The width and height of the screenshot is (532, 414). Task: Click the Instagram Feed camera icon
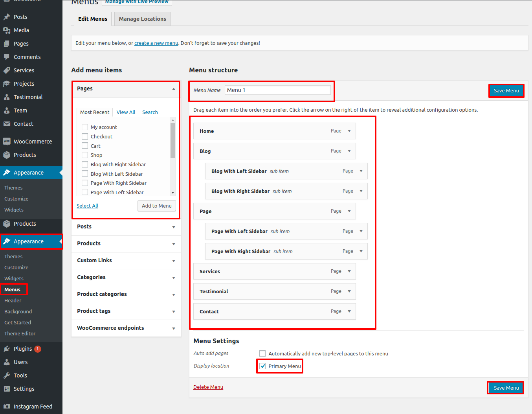[7, 407]
